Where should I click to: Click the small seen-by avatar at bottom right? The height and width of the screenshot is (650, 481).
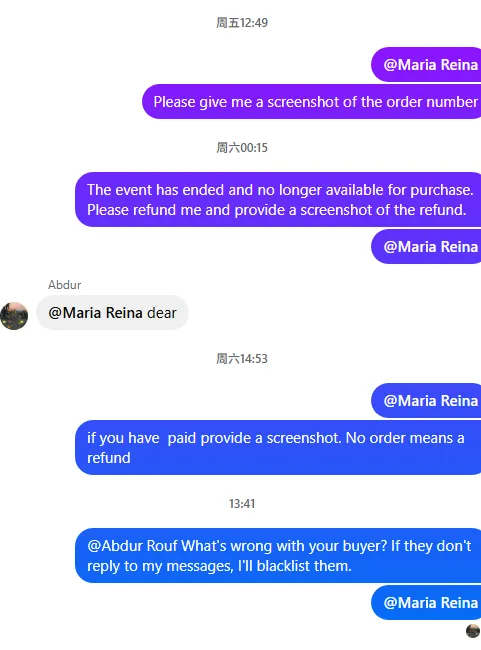point(473,631)
